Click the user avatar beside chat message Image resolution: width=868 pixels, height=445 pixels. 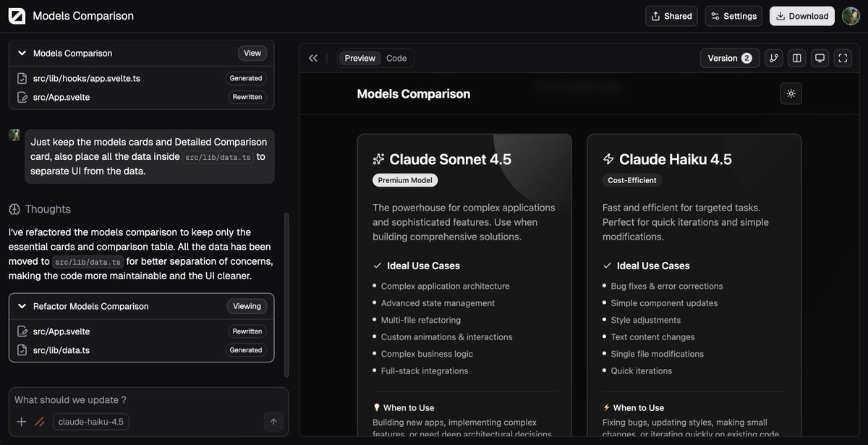pos(14,135)
